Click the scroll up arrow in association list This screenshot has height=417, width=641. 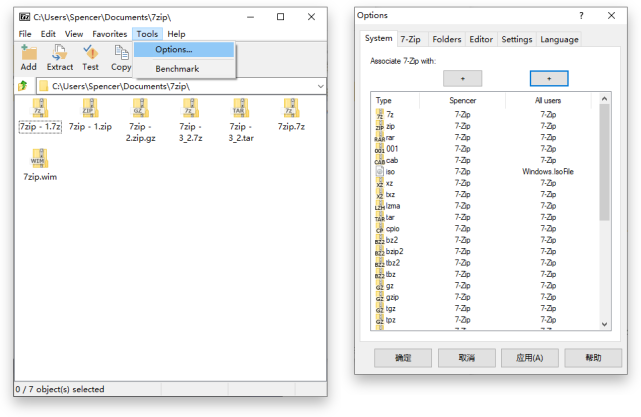605,99
